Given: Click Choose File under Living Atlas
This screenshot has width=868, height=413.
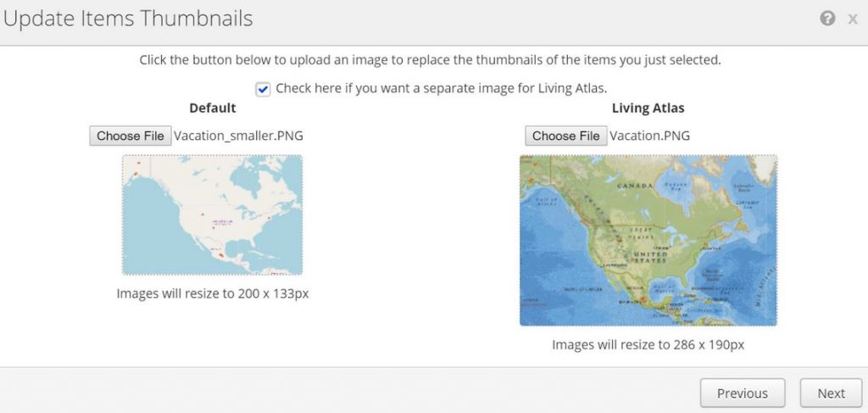Looking at the screenshot, I should pyautogui.click(x=566, y=136).
